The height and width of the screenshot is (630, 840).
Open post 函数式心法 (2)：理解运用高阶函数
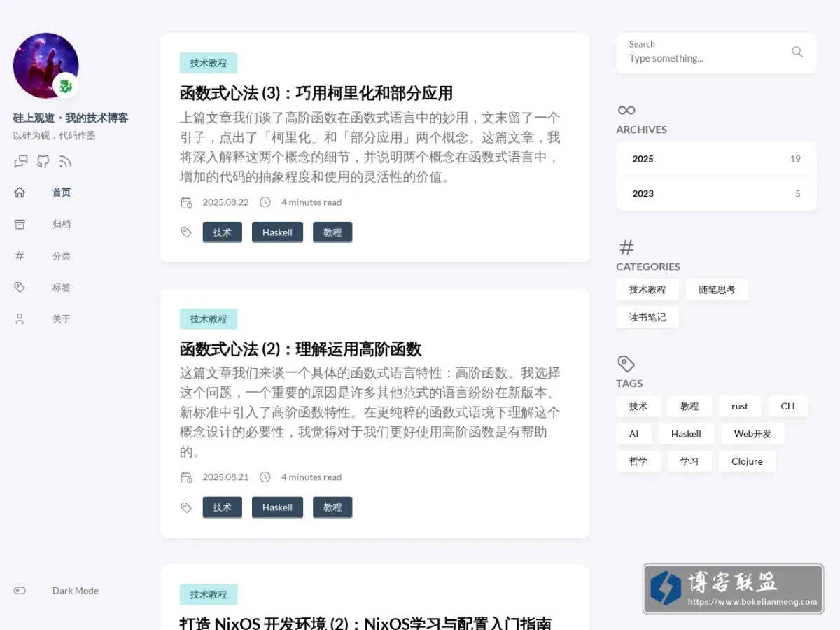(301, 349)
